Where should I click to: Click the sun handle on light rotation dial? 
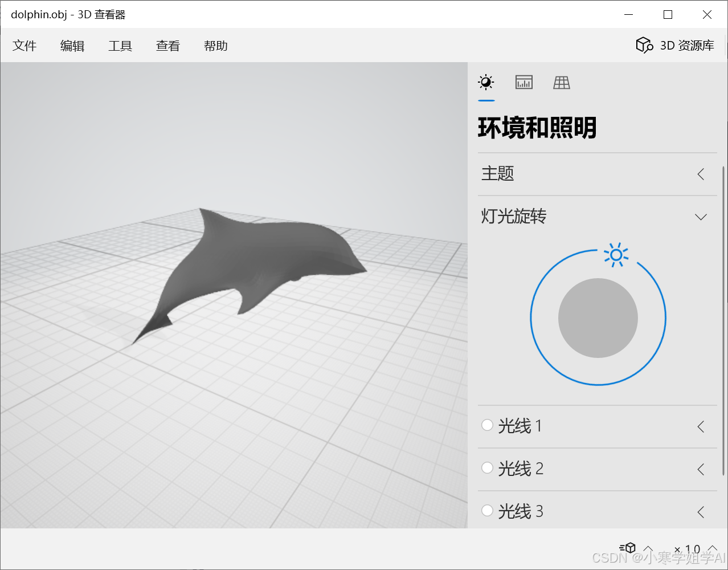616,255
